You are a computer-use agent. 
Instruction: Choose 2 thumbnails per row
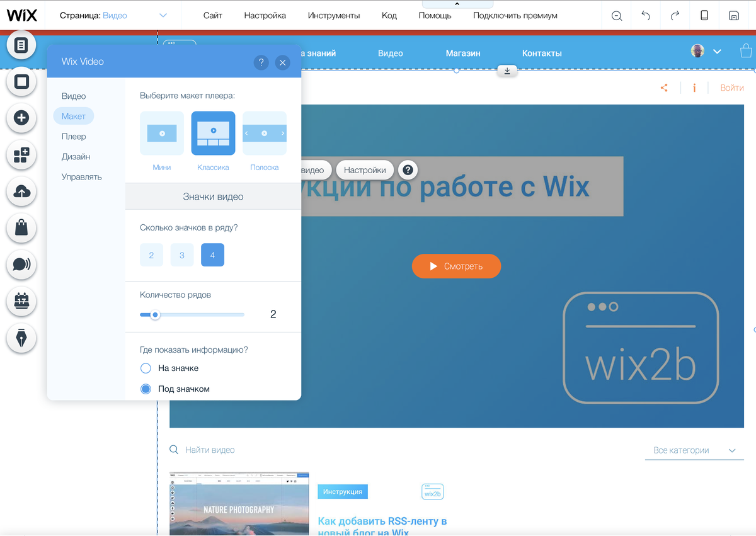[x=151, y=255]
